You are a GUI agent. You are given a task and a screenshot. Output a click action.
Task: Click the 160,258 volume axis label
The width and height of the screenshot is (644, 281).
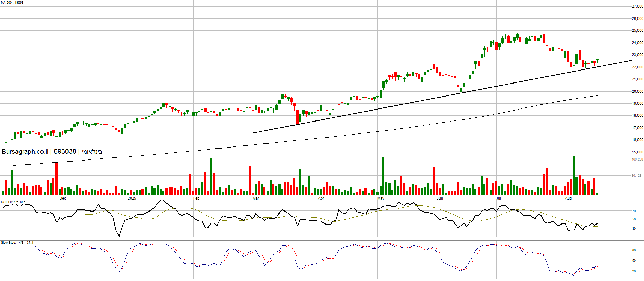click(x=637, y=159)
